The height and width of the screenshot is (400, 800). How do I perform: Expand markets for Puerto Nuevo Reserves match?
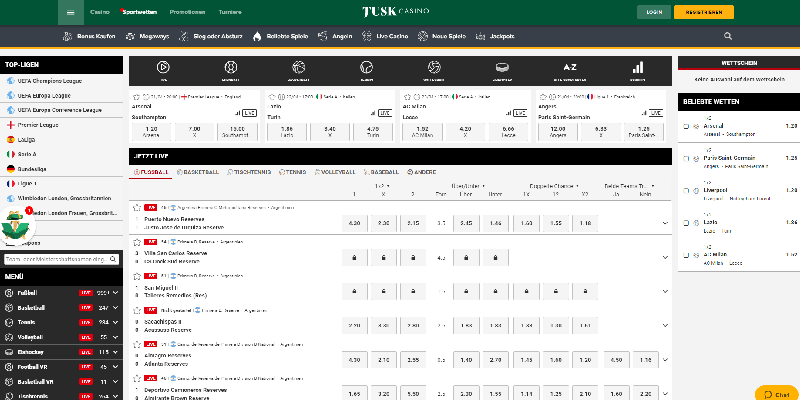pyautogui.click(x=665, y=223)
